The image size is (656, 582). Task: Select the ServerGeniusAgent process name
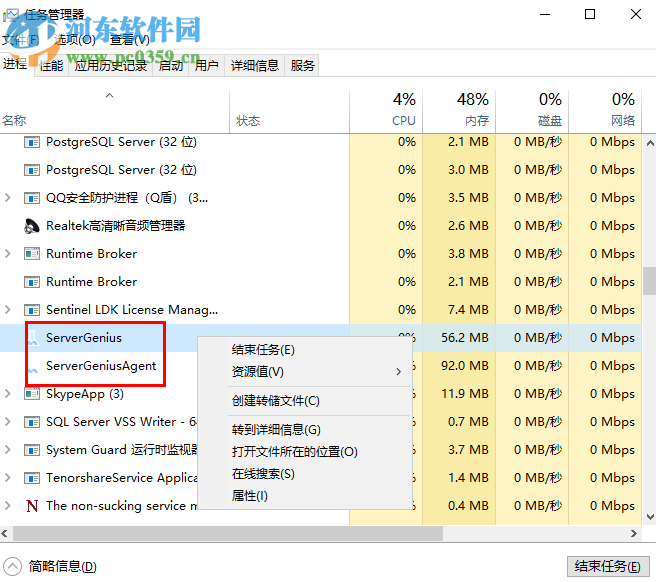coord(101,366)
